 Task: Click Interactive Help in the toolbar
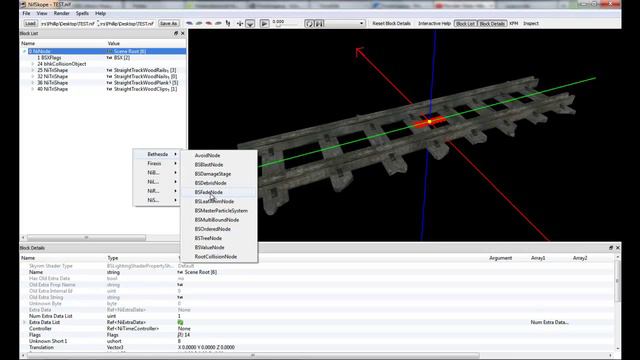point(434,24)
